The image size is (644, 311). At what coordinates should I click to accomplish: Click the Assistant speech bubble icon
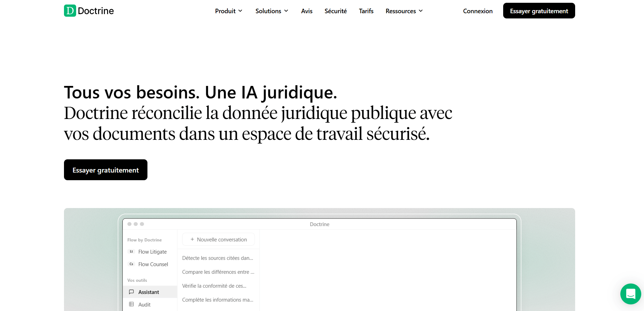coord(131,292)
